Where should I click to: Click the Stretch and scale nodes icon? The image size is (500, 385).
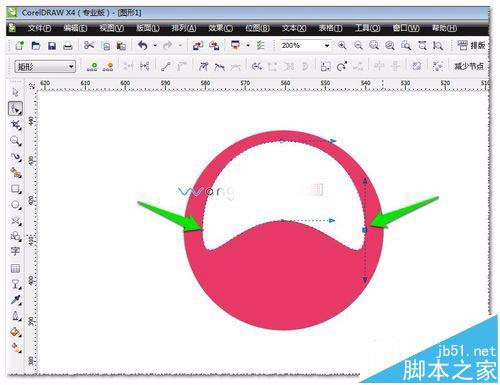tap(326, 66)
